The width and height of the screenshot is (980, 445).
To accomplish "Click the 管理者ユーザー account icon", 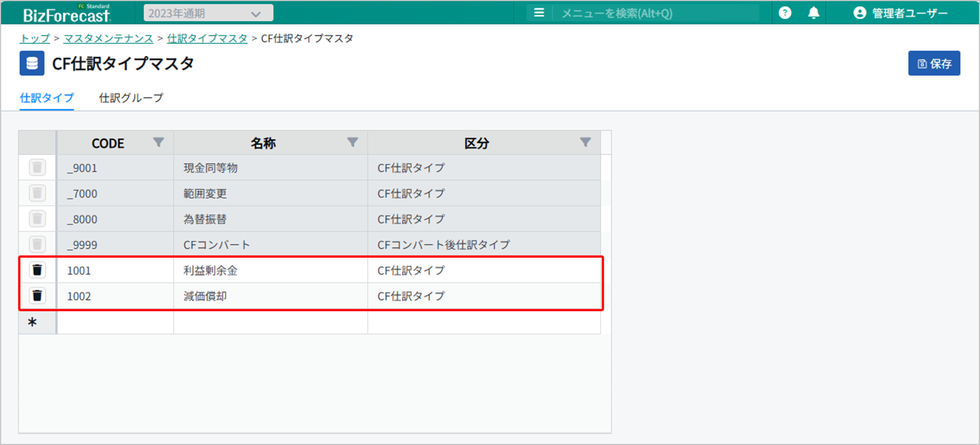I will click(x=859, y=13).
